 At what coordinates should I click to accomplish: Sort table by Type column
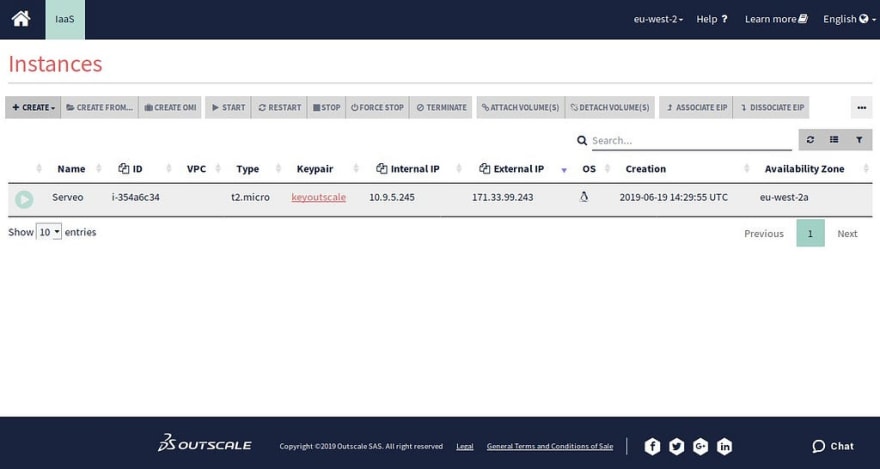click(248, 169)
